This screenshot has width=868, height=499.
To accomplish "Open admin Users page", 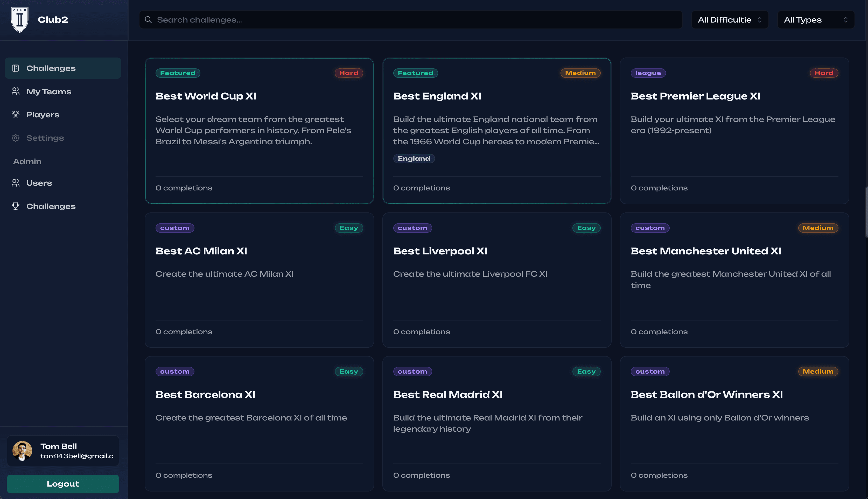I will 63,183.
